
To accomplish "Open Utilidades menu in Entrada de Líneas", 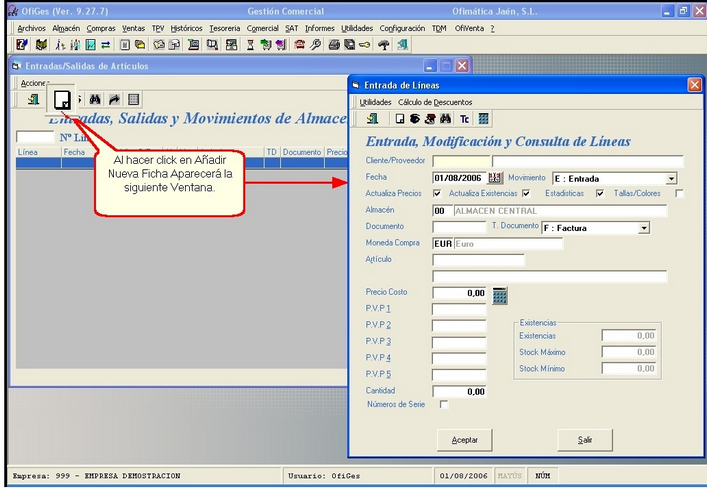I will point(375,102).
